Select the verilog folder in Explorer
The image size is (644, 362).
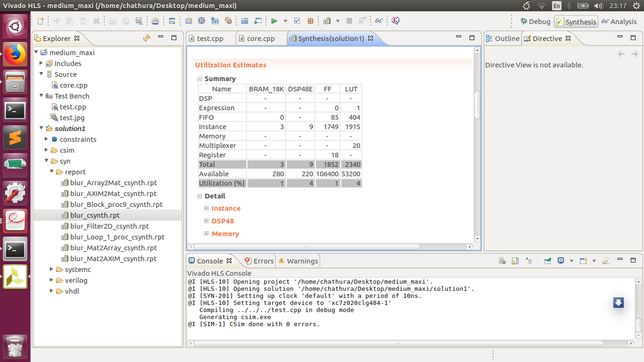coord(76,280)
